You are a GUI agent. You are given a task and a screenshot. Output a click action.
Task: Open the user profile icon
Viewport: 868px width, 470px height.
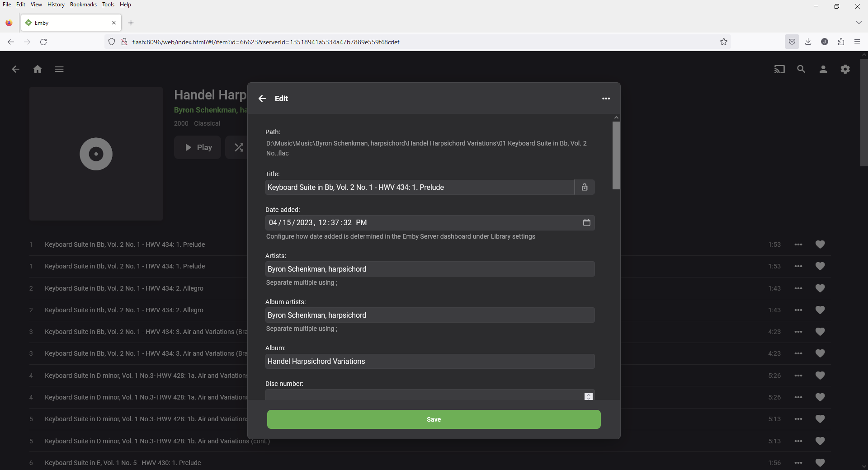(823, 69)
